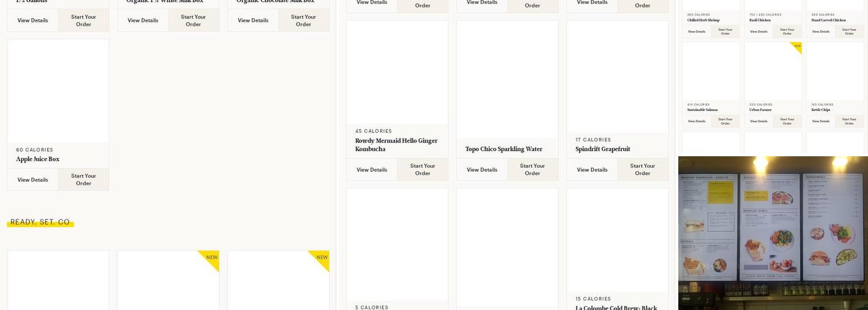868x310 pixels.
Task: Open the Sustainable Salmon title
Action: [702, 110]
